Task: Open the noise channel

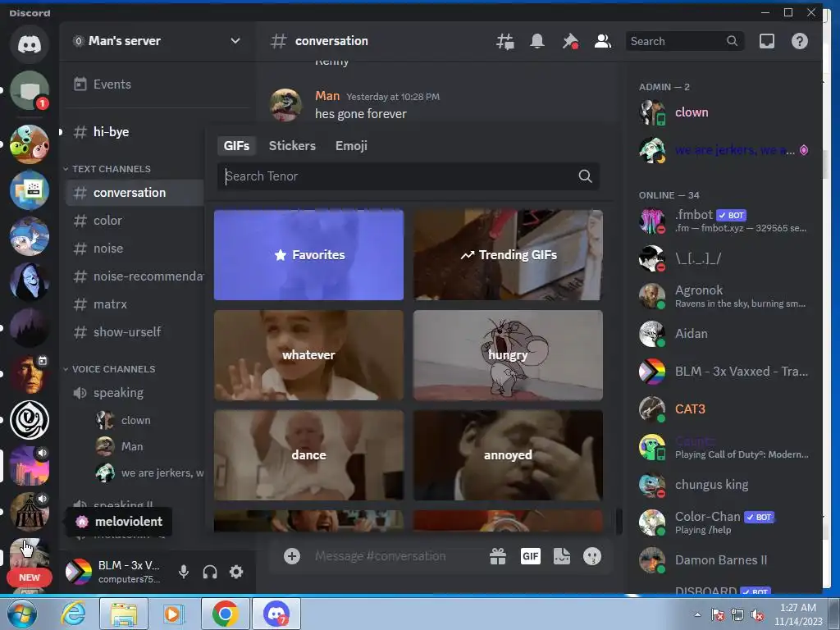Action: pyautogui.click(x=135, y=248)
